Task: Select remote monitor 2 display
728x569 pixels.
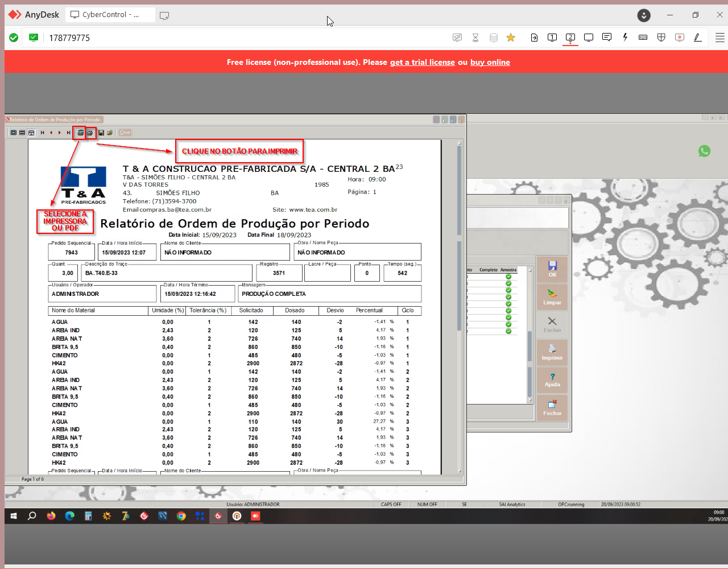Action: point(570,38)
